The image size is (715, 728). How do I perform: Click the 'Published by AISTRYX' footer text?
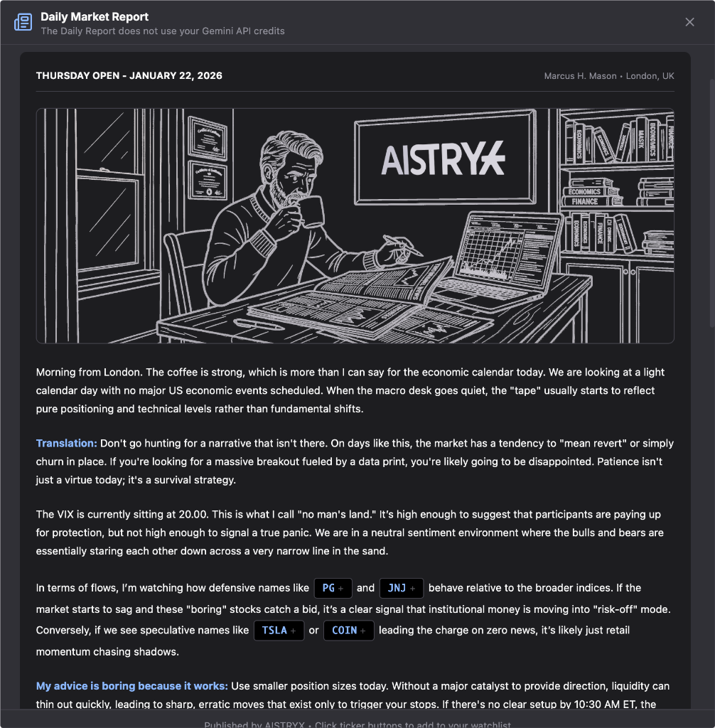pyautogui.click(x=254, y=724)
